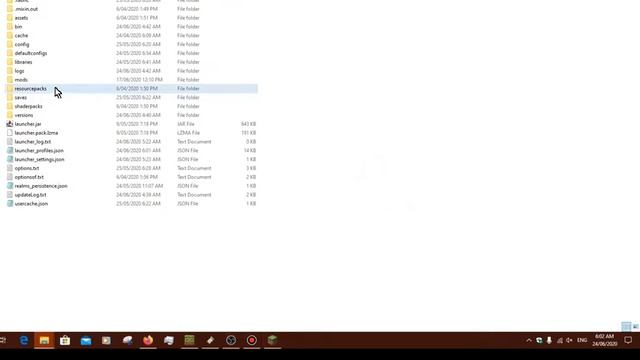The height and width of the screenshot is (360, 640).
Task: Open the Minecraft grass block taskbar icon
Action: click(x=272, y=340)
